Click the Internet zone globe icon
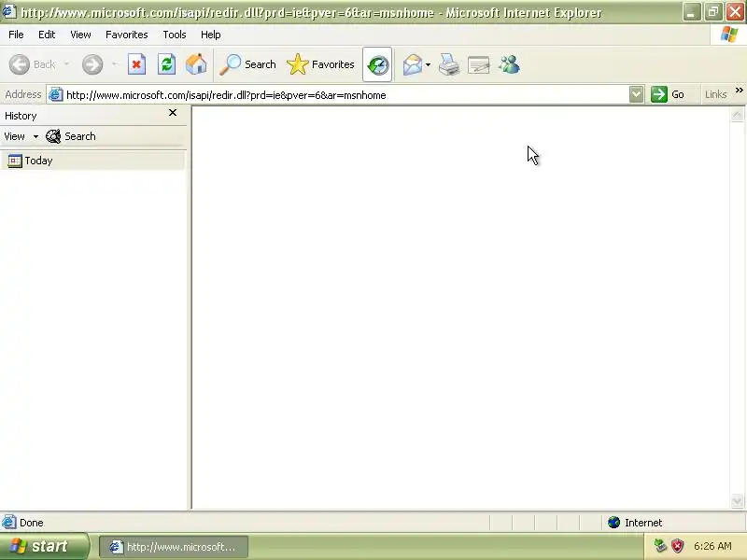This screenshot has width=747, height=560. [613, 523]
